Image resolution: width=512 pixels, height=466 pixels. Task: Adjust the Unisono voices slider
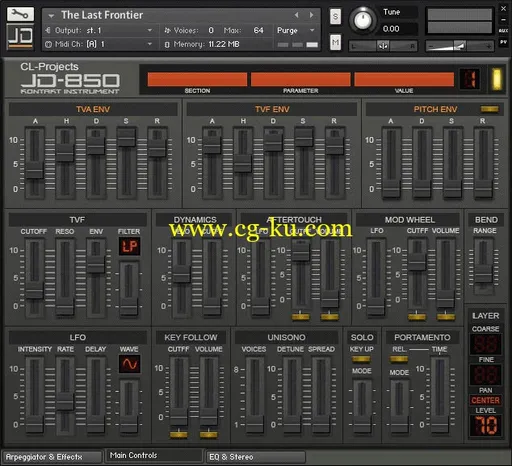click(x=254, y=424)
